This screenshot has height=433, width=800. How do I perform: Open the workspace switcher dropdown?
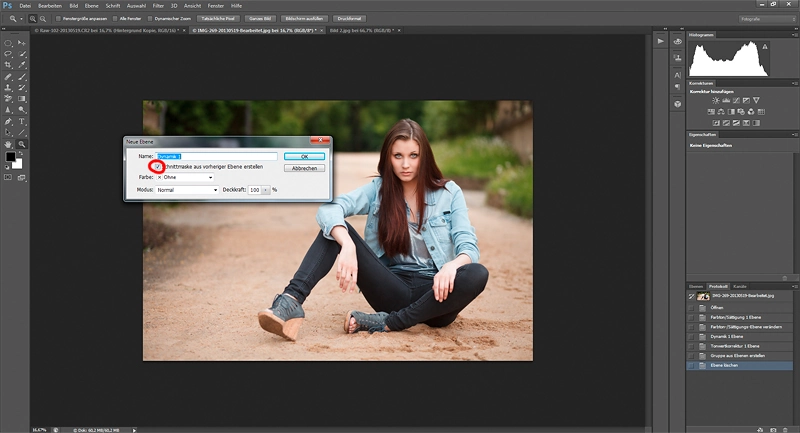pos(767,19)
